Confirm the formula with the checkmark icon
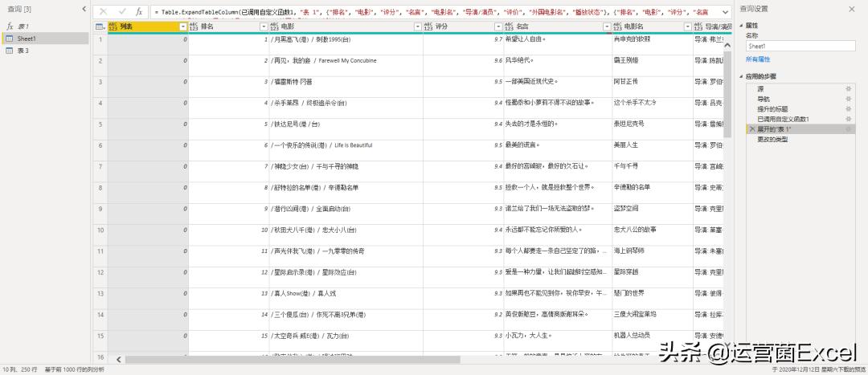This screenshot has width=868, height=375. point(122,11)
